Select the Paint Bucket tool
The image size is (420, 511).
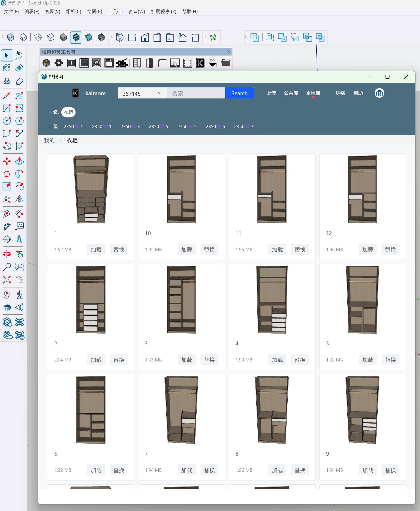pos(7,68)
